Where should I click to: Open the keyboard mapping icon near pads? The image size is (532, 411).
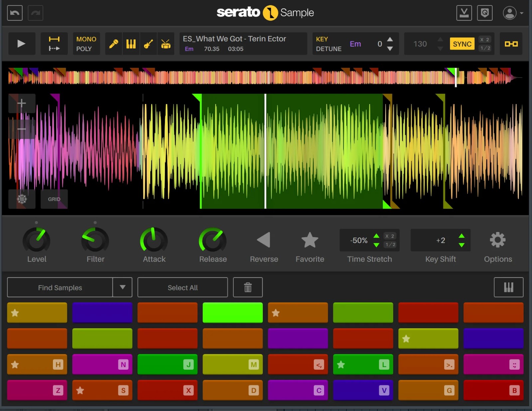tap(508, 287)
